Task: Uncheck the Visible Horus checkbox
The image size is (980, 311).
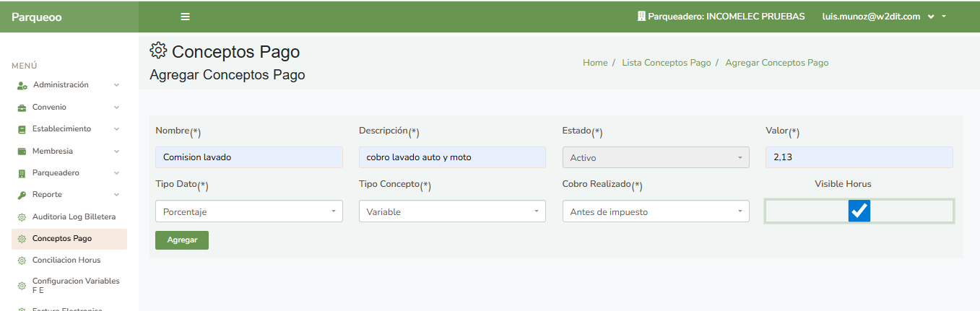Action: [859, 211]
